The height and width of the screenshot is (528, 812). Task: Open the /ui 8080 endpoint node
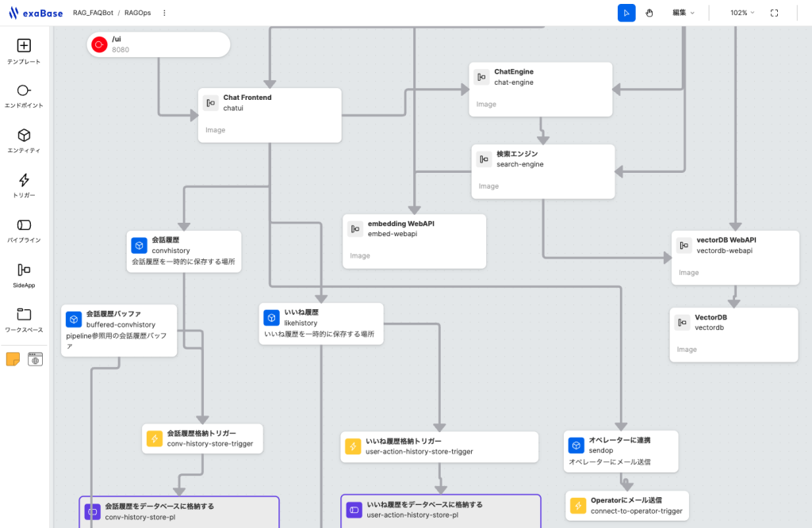tap(158, 44)
